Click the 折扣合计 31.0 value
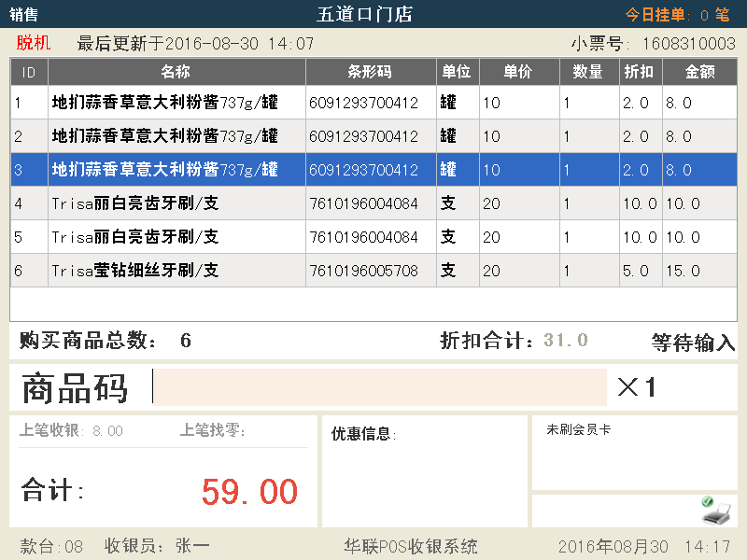This screenshot has height=560, width=747. coord(566,340)
